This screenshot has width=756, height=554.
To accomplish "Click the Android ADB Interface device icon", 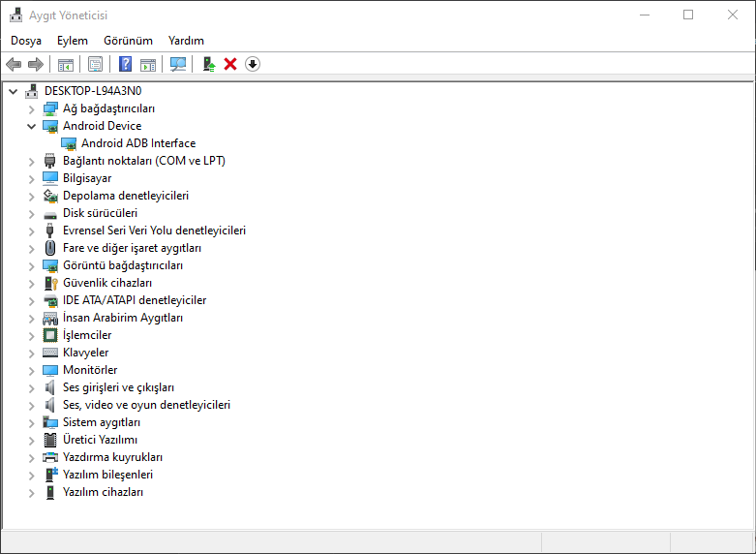I will (69, 143).
